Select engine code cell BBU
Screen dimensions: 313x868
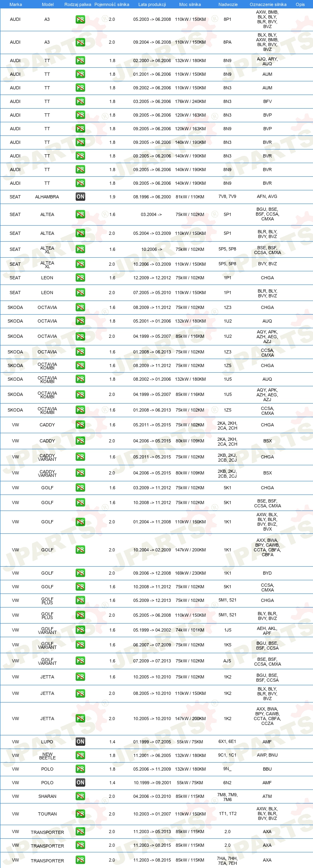pyautogui.click(x=267, y=769)
